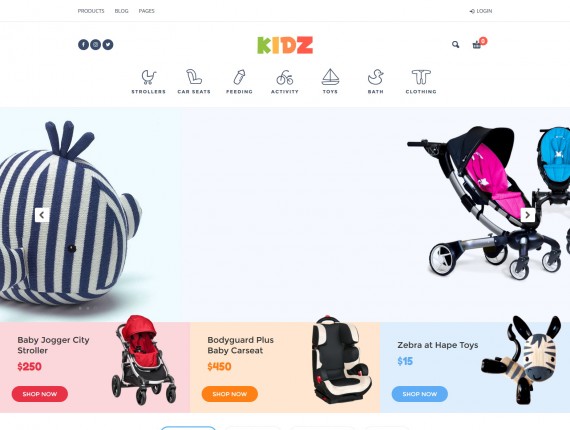
Task: Select the Clothing category icon
Action: pos(421,77)
